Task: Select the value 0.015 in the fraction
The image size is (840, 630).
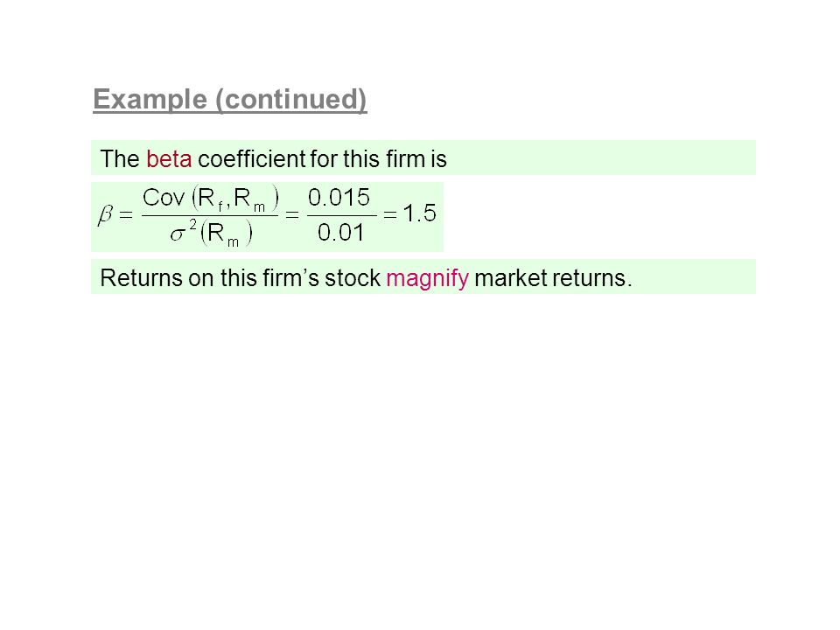Action: (339, 198)
